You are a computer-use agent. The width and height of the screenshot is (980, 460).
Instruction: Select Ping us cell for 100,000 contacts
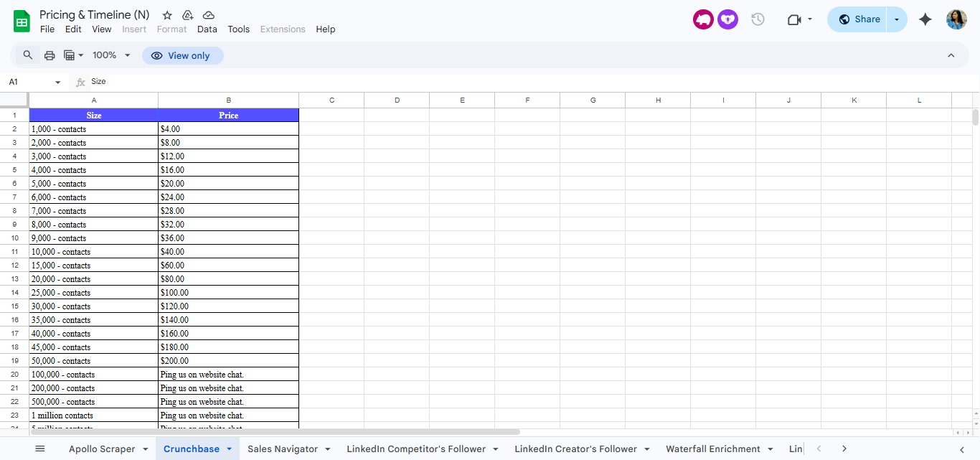pos(228,375)
